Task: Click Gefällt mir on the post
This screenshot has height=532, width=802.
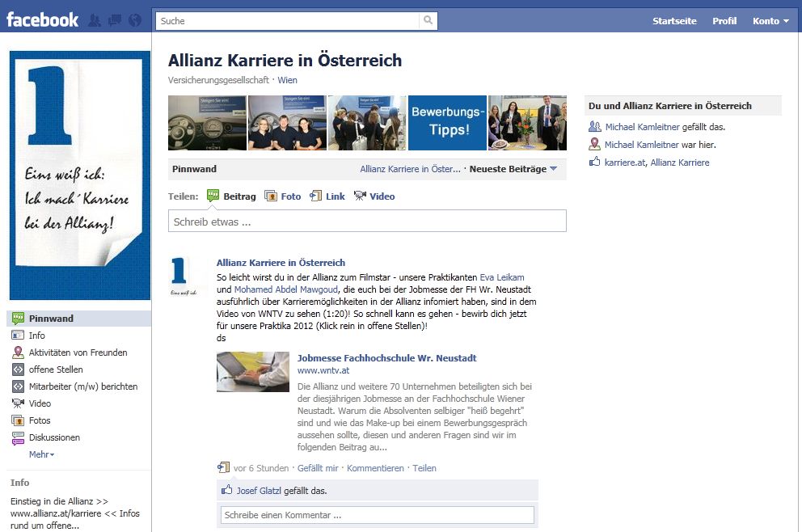Action: 318,468
